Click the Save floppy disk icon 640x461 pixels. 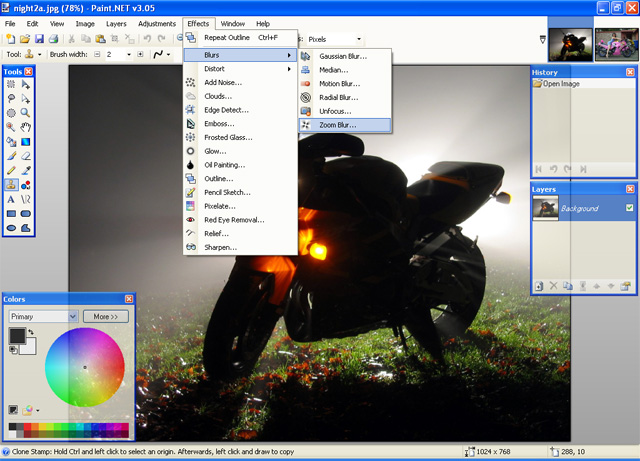click(39, 39)
